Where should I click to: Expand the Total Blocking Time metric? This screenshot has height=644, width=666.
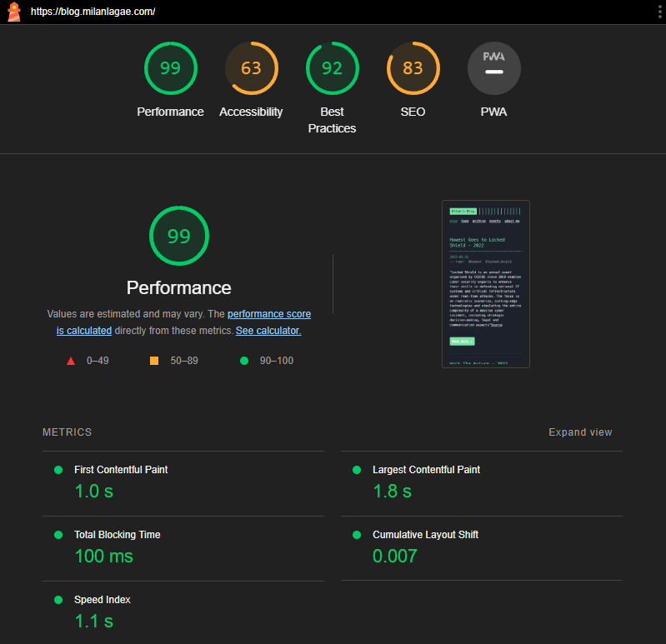pos(183,548)
